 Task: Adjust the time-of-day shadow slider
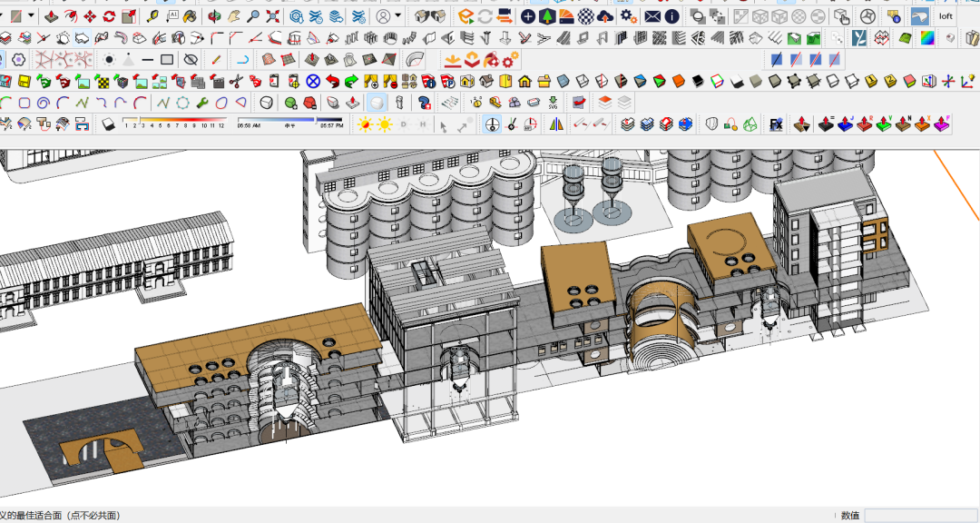point(290,122)
